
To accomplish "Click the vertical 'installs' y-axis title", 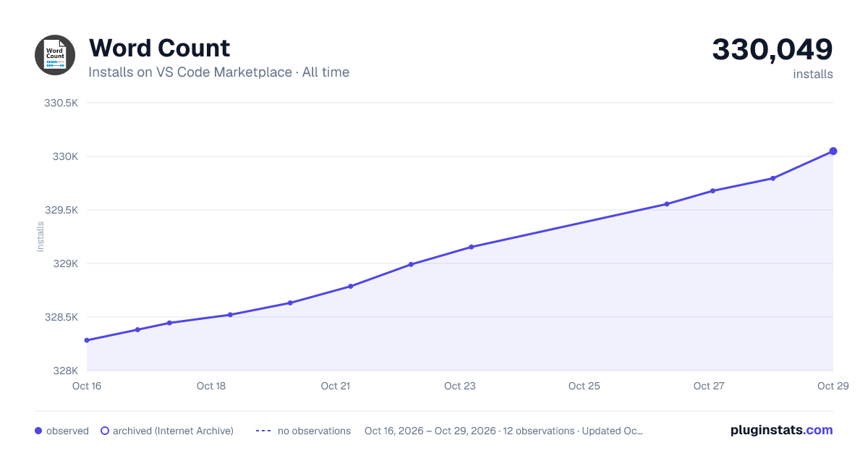I will pos(41,237).
